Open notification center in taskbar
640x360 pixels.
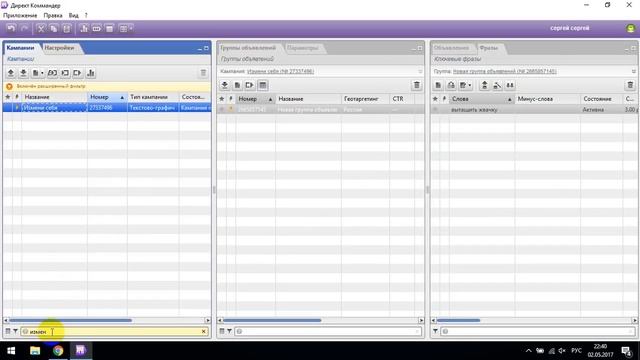pos(627,351)
